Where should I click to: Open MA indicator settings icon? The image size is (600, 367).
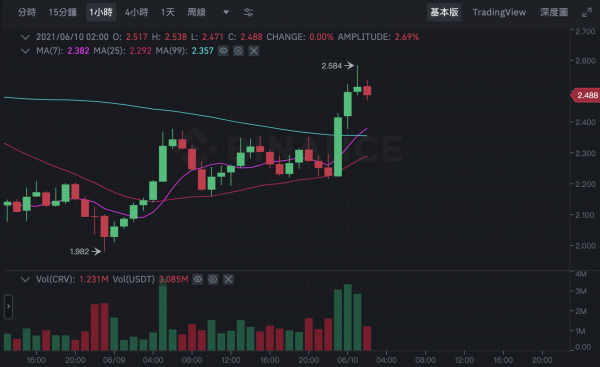pyautogui.click(x=238, y=51)
